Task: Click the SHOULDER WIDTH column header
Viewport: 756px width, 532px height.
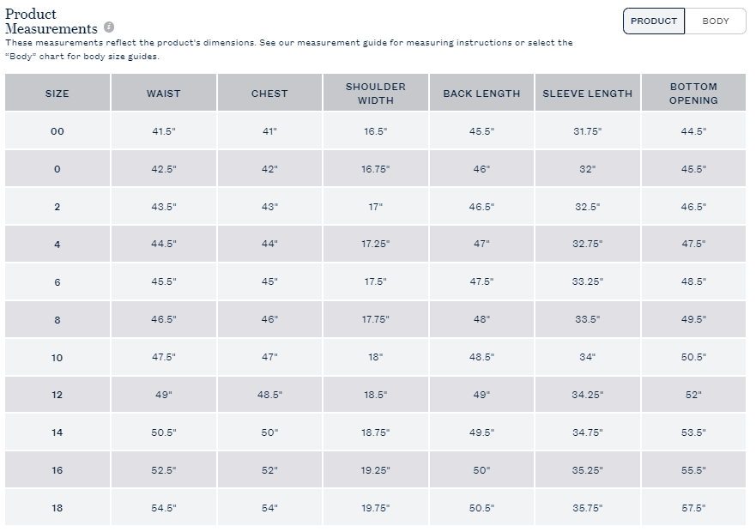Action: (x=375, y=94)
